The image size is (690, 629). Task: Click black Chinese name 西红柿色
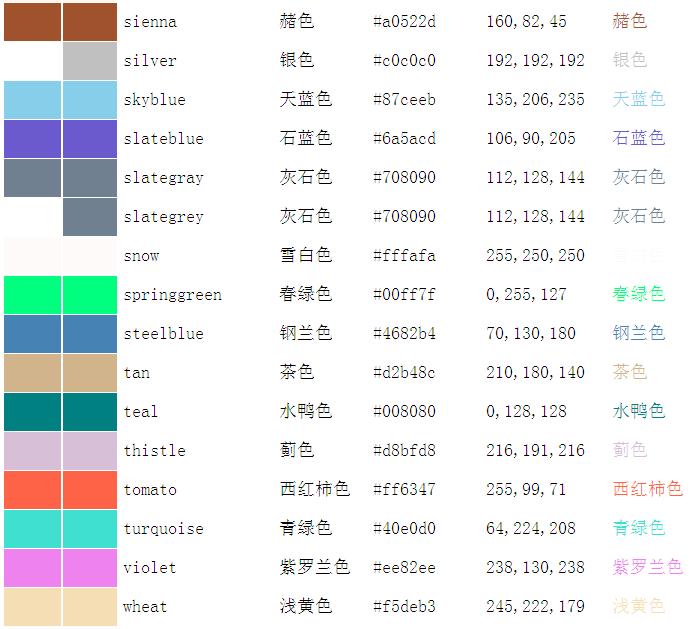point(315,489)
